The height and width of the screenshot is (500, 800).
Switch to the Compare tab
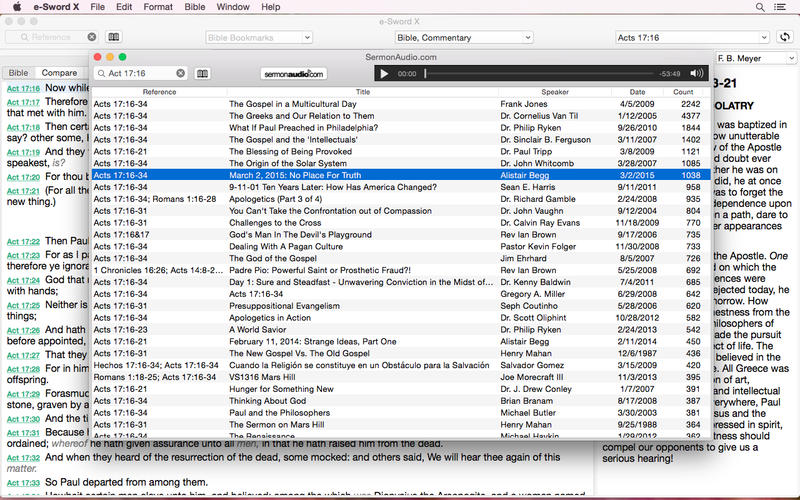pos(59,73)
